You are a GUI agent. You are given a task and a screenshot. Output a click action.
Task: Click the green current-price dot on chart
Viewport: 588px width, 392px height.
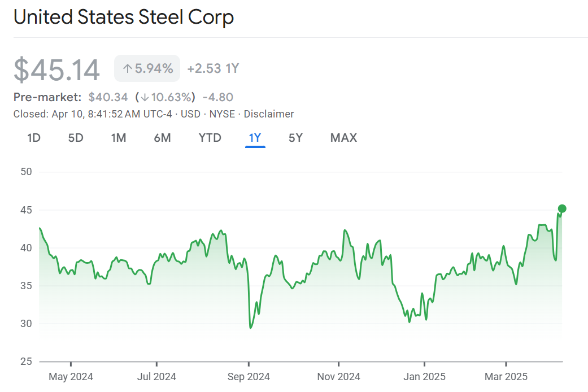pyautogui.click(x=562, y=208)
